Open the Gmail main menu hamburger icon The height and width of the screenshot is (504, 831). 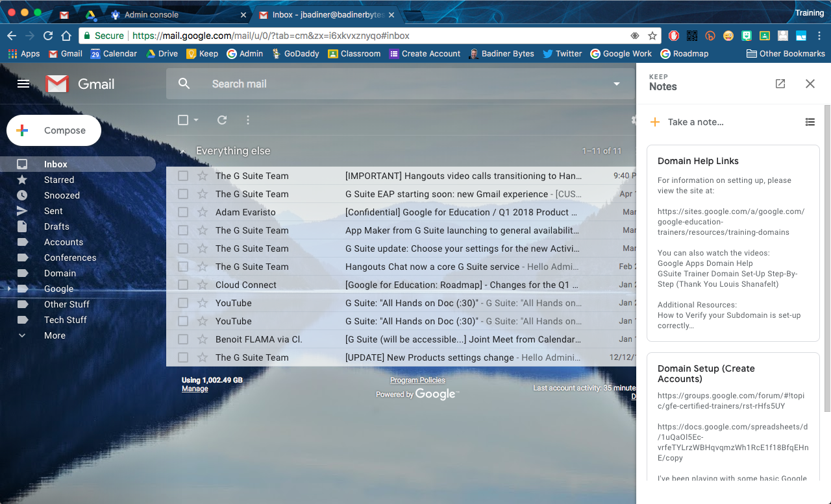(23, 84)
